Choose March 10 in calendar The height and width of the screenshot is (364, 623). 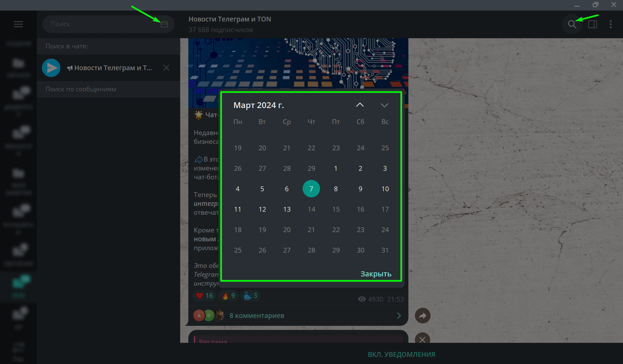pyautogui.click(x=385, y=189)
